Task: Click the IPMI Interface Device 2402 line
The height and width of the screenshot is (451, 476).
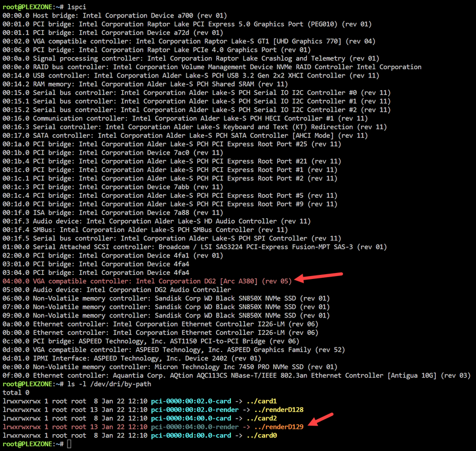Action: click(x=132, y=358)
